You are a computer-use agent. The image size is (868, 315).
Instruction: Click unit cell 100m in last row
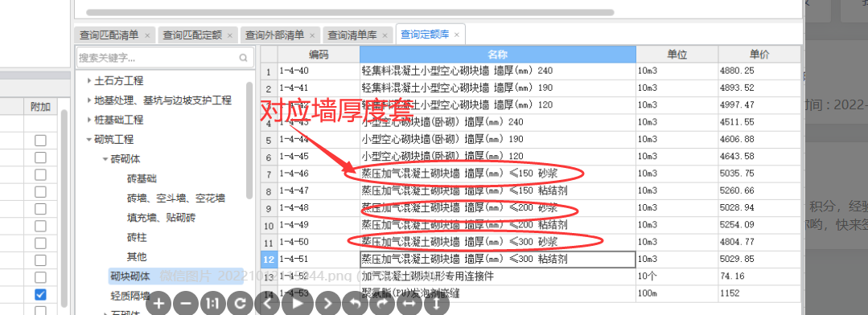677,293
